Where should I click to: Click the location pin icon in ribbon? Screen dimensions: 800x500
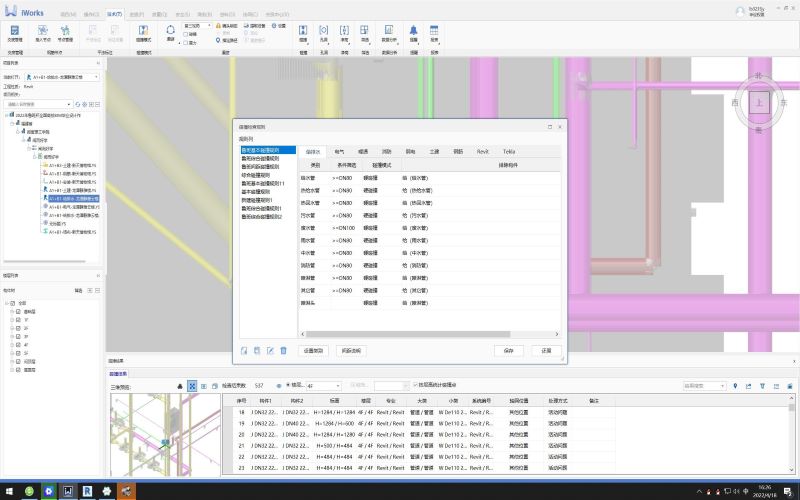pyautogui.click(x=218, y=40)
